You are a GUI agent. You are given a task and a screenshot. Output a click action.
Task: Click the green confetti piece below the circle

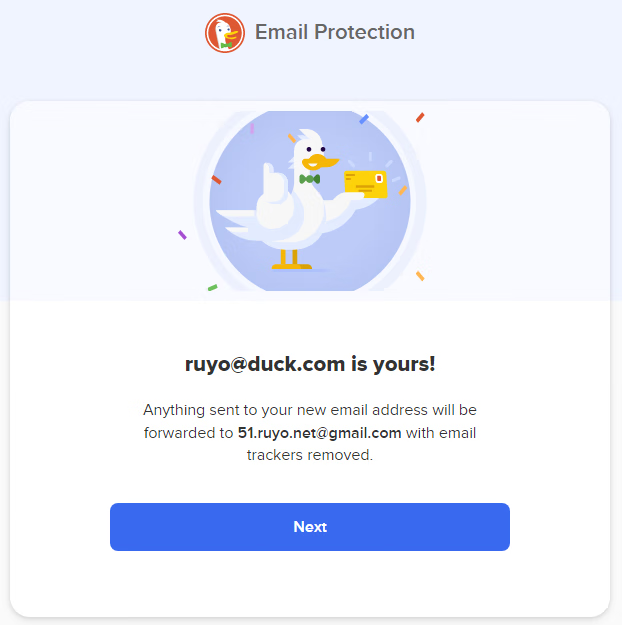click(213, 287)
